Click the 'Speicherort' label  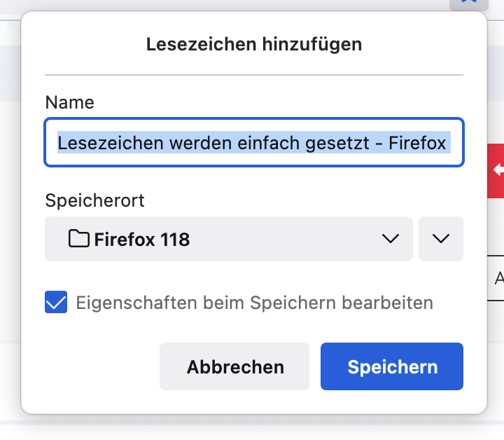[x=94, y=200]
